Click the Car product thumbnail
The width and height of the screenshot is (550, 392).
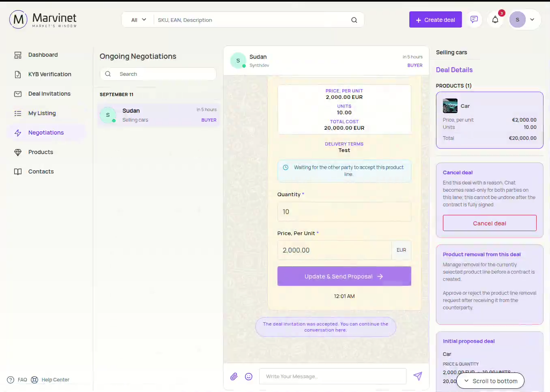coord(450,106)
